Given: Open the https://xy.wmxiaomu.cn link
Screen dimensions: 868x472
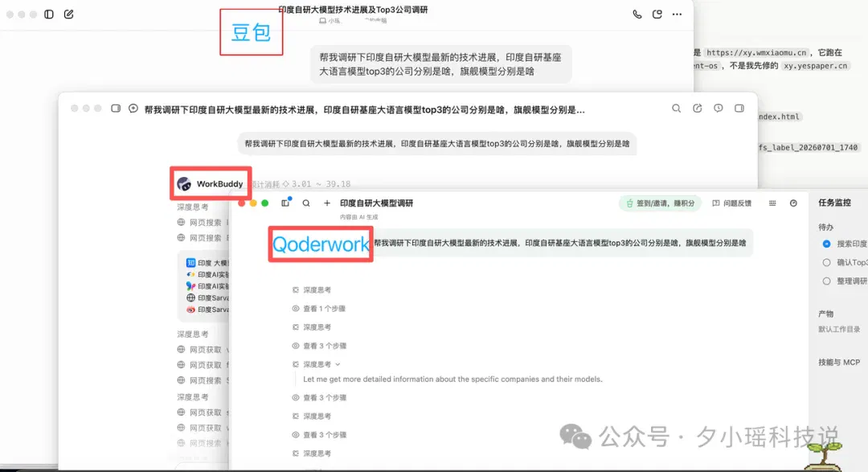Looking at the screenshot, I should pos(756,52).
